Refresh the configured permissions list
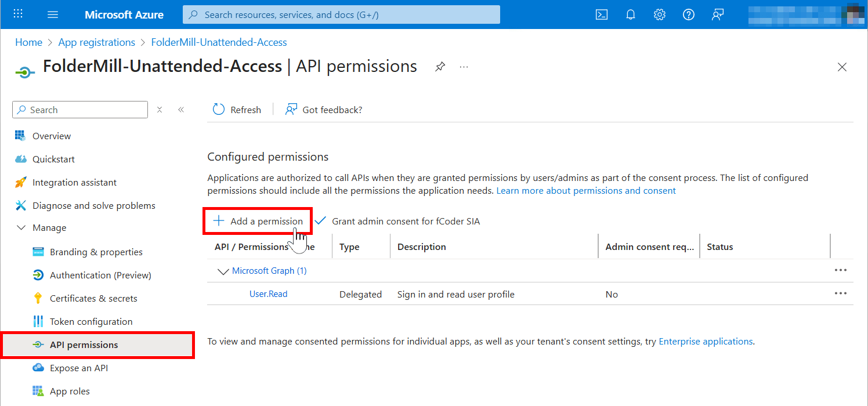Viewport: 868px width, 406px height. (237, 109)
